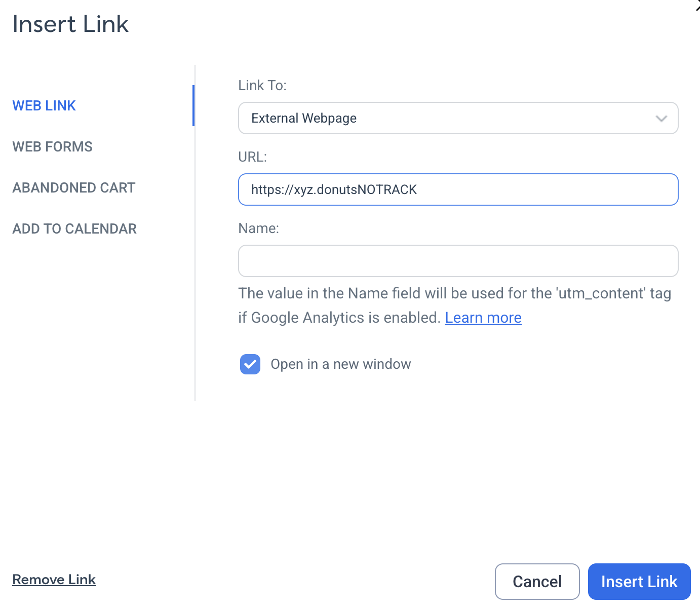This screenshot has height=612, width=700.
Task: Click the Remove Link link
Action: (x=54, y=579)
